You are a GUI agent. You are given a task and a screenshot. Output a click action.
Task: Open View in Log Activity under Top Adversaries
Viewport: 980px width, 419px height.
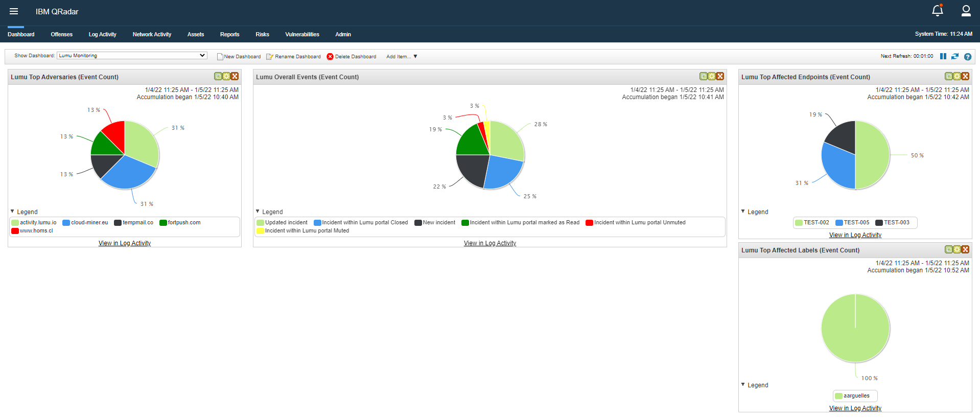125,243
